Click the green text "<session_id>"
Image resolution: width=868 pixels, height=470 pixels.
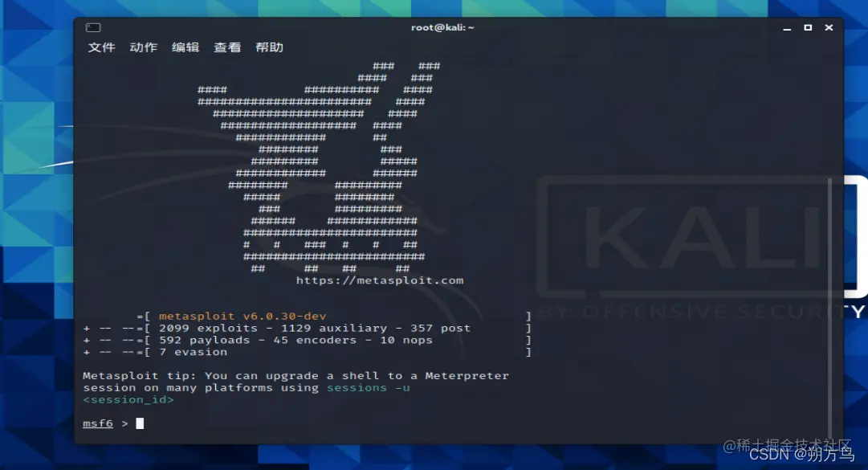[128, 399]
